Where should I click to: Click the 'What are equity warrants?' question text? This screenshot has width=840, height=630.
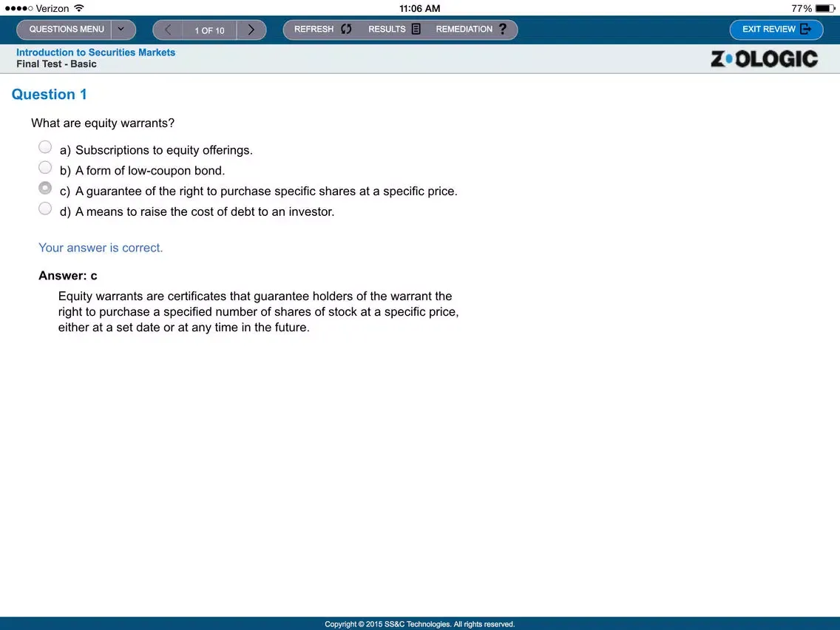[x=103, y=123]
